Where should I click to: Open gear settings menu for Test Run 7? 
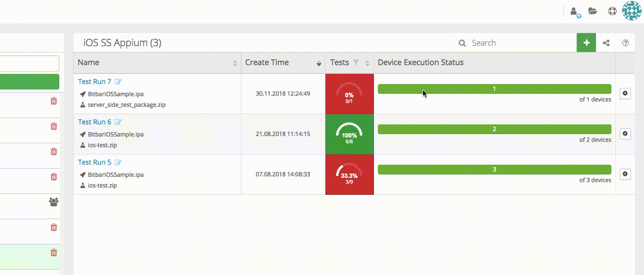pos(625,93)
